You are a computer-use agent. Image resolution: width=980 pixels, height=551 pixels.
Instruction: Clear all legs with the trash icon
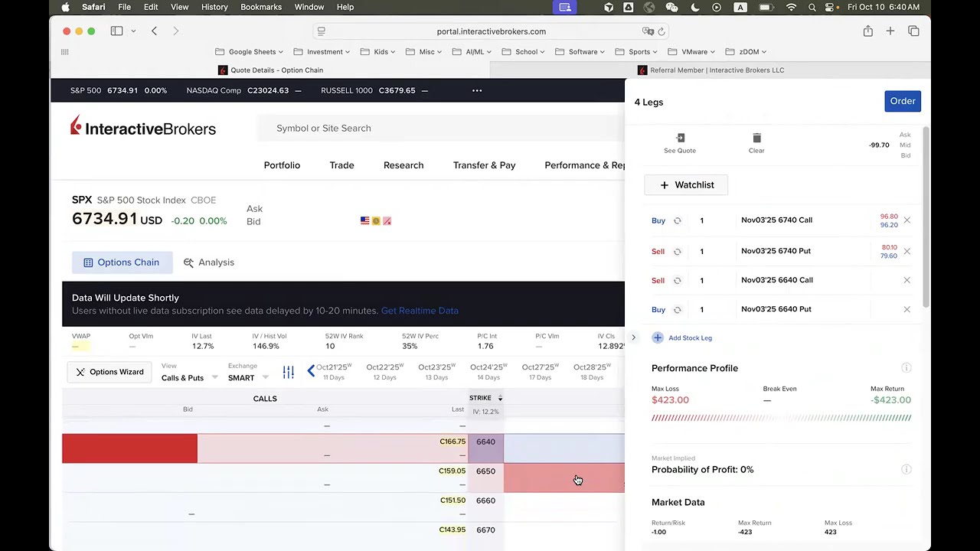756,138
